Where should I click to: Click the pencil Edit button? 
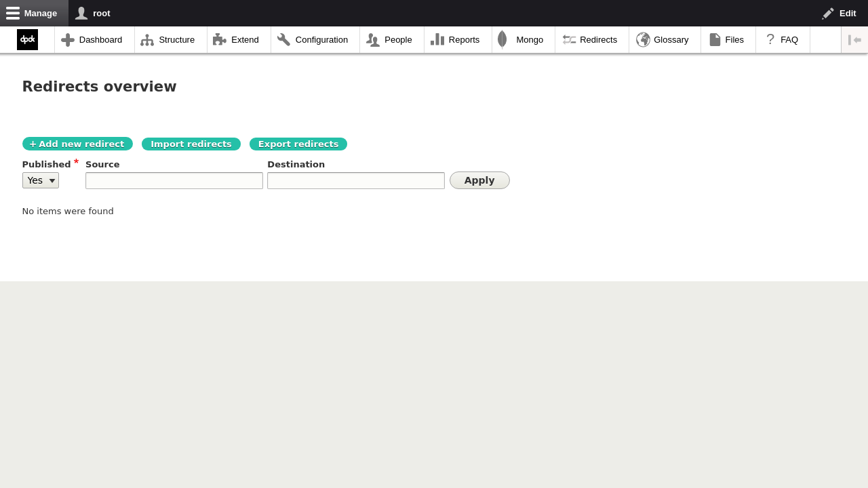tap(840, 13)
